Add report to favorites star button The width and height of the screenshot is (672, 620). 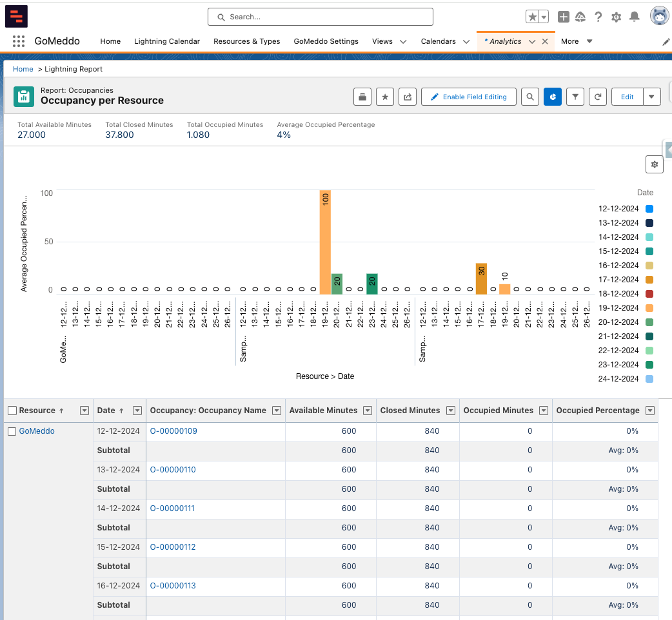(x=385, y=97)
